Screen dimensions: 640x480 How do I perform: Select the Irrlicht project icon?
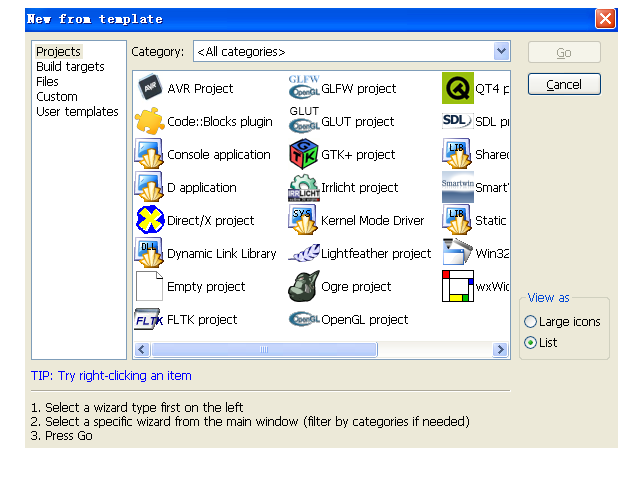(x=304, y=187)
